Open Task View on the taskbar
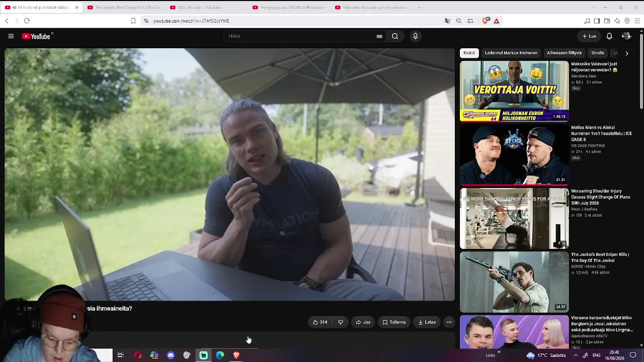Viewport: 644px width, 362px height. pos(121,355)
